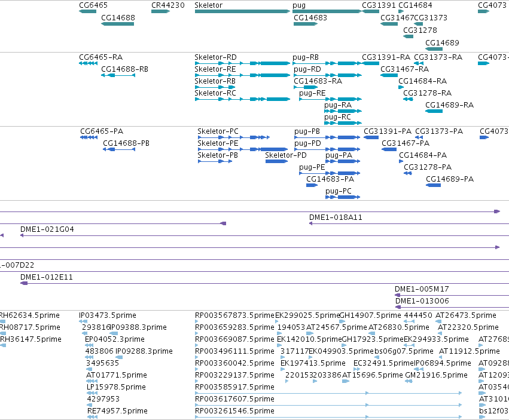
Task: Select the pug-RC transcript
Action: 343,123
